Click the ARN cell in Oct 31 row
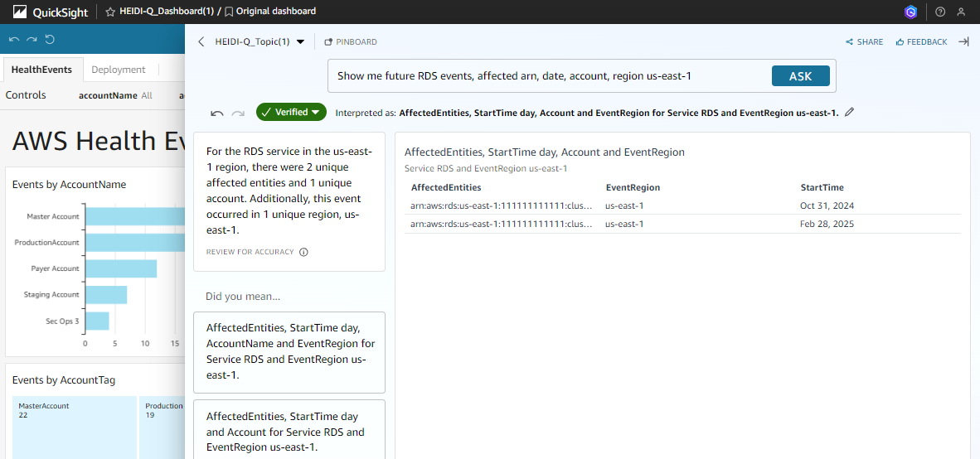This screenshot has height=459, width=980. coord(502,205)
